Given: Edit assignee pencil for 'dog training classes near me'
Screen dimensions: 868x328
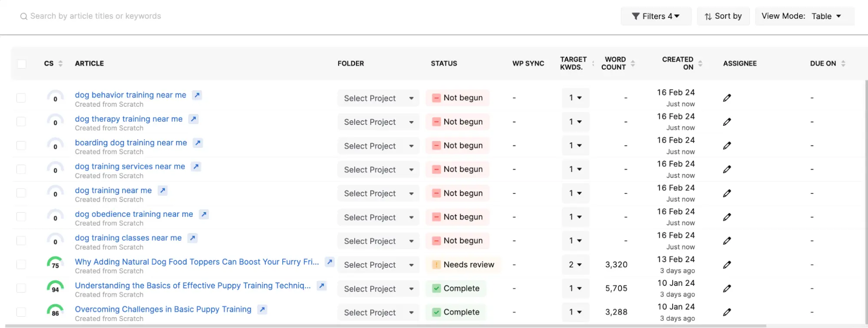Looking at the screenshot, I should 727,241.
